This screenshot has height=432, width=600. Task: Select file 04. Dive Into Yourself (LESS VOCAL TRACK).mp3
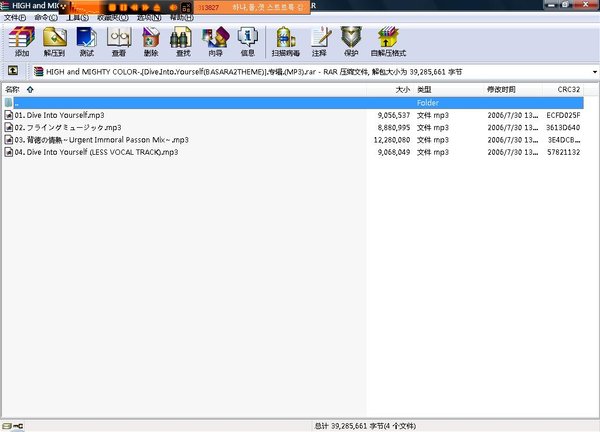point(293,152)
